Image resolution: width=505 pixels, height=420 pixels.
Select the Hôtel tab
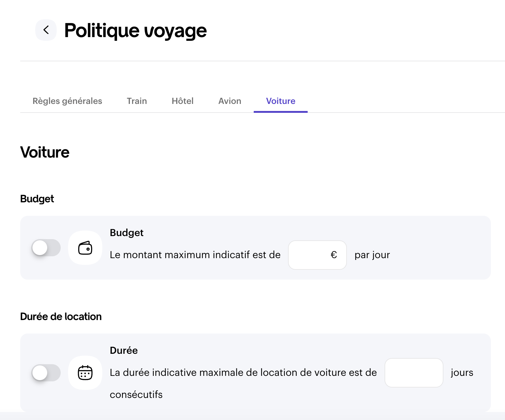pos(183,101)
